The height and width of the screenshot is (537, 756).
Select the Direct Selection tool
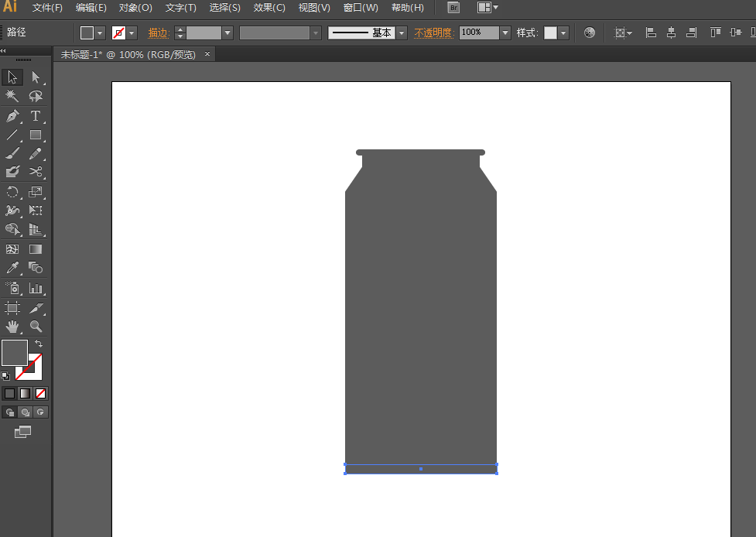pos(36,77)
